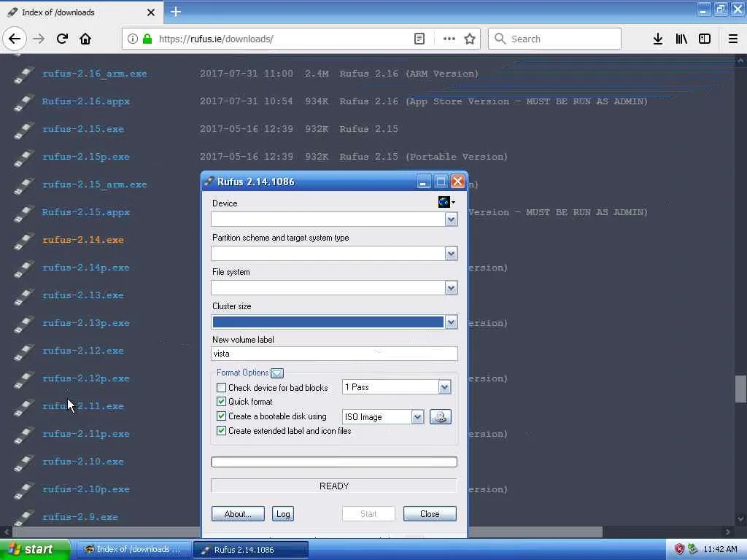The height and width of the screenshot is (560, 747).
Task: Reload the current page
Action: (63, 39)
